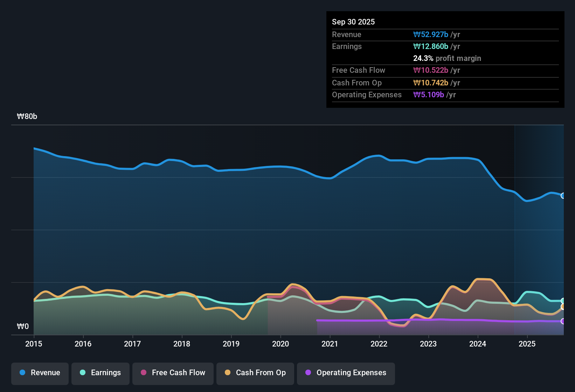Select the Revenue endpoint marker on the chart
575x392 pixels.
pos(563,196)
